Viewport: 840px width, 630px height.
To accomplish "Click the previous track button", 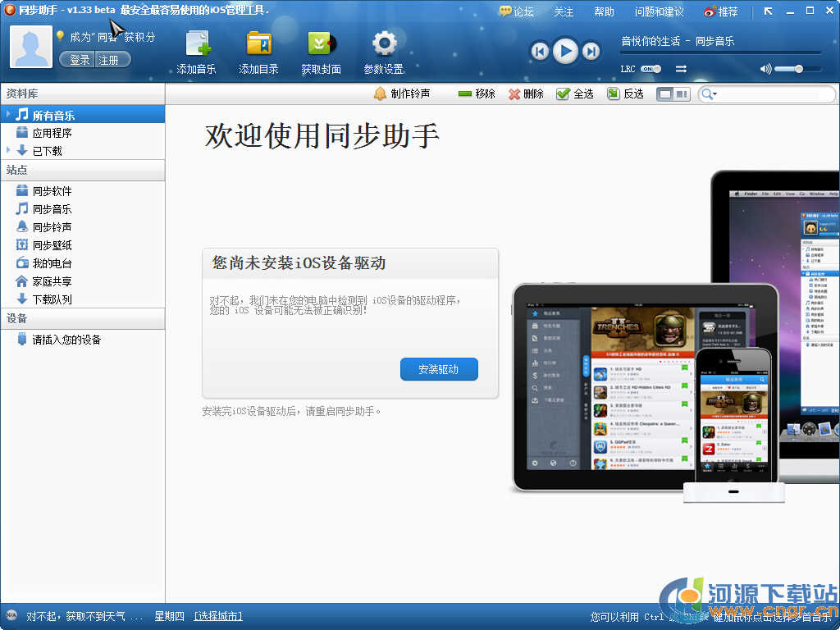I will (x=540, y=52).
